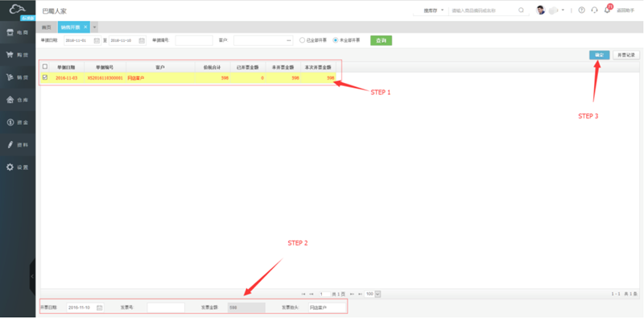This screenshot has height=318, width=644.
Task: Click the 发票号 input field
Action: 166,308
